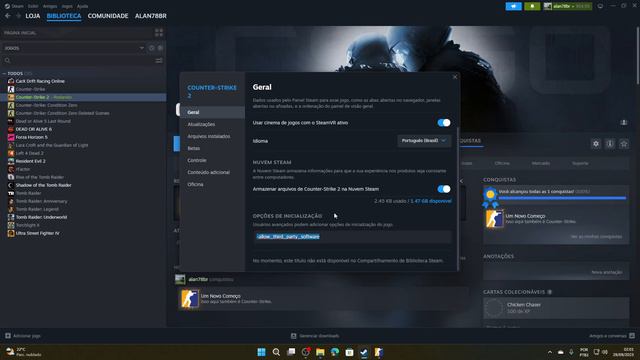Select Resident Evil 2 in library

[31, 161]
